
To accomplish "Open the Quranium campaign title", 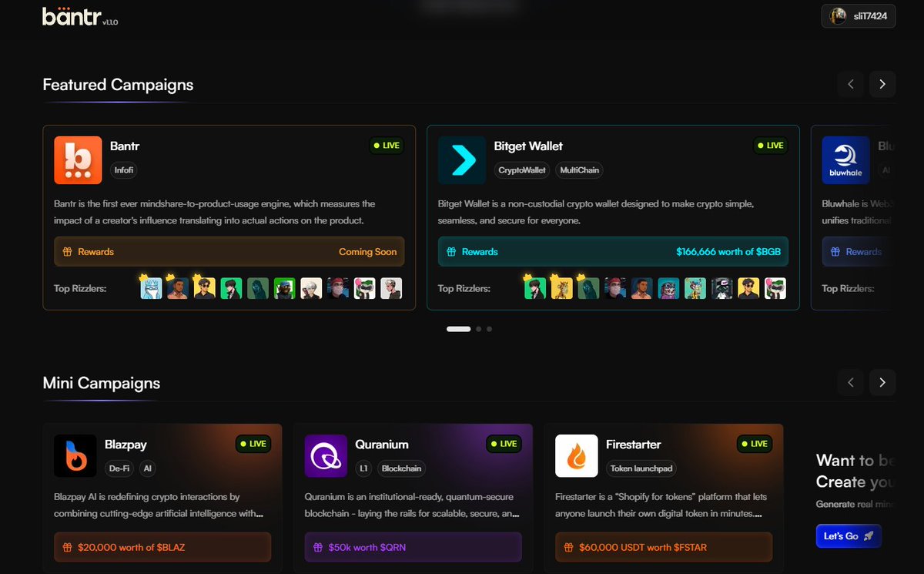I will point(382,445).
